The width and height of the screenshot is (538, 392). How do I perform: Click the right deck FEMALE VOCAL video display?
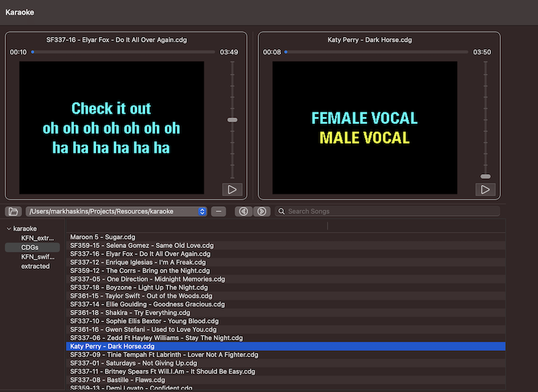click(364, 128)
